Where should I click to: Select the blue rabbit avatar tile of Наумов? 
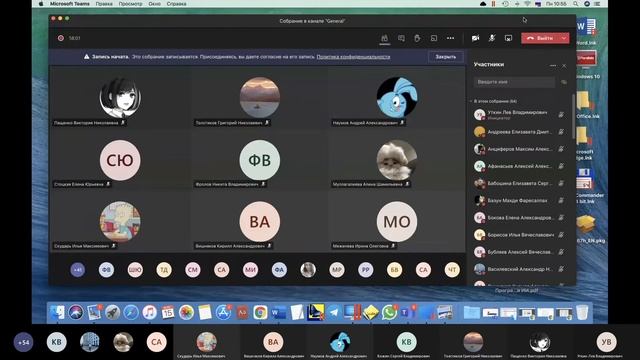coord(397,97)
